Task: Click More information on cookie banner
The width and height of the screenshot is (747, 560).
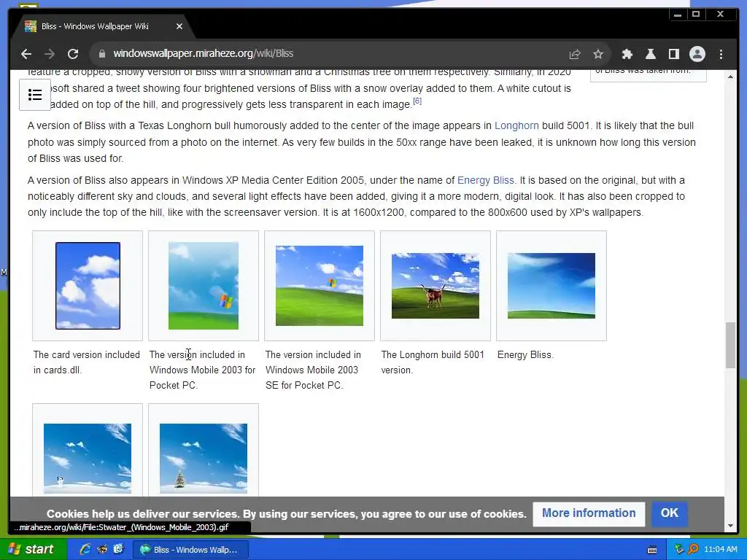Action: click(589, 513)
